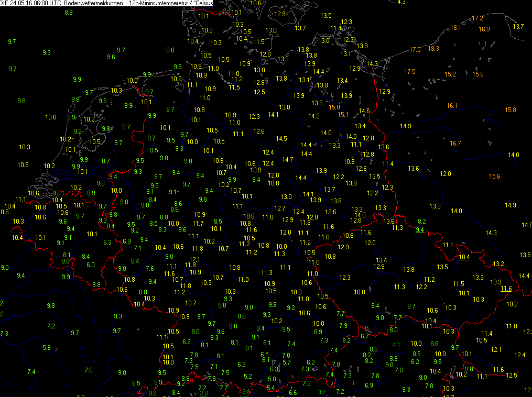Screen dimensions: 532x397
Task: Click the 24.05.16 06:00 UTC timestamp
Action: click(35, 3)
